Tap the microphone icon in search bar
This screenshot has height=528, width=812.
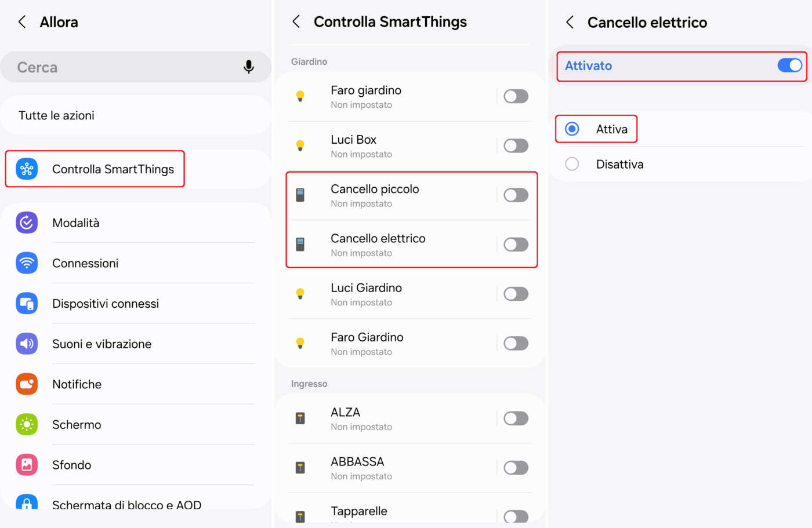coord(249,67)
